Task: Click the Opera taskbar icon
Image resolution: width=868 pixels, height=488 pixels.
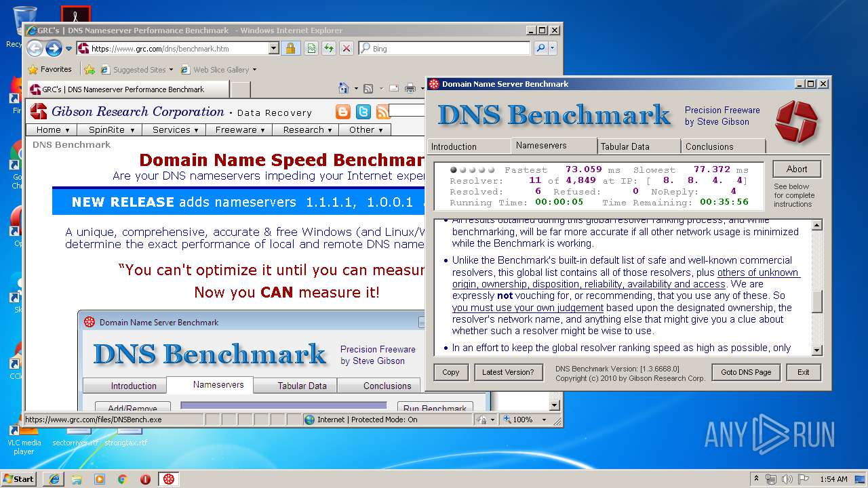Action: pyautogui.click(x=145, y=479)
